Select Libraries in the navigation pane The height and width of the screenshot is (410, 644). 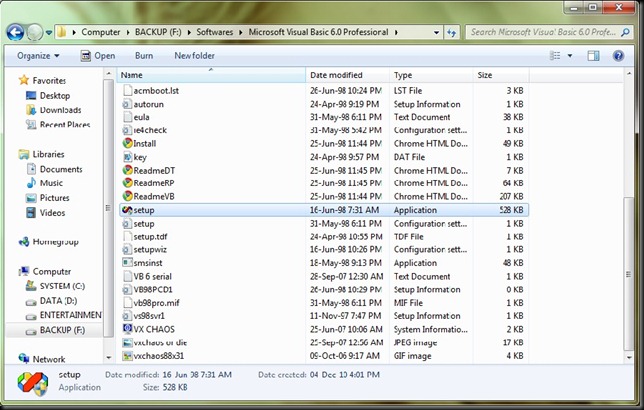(x=41, y=154)
